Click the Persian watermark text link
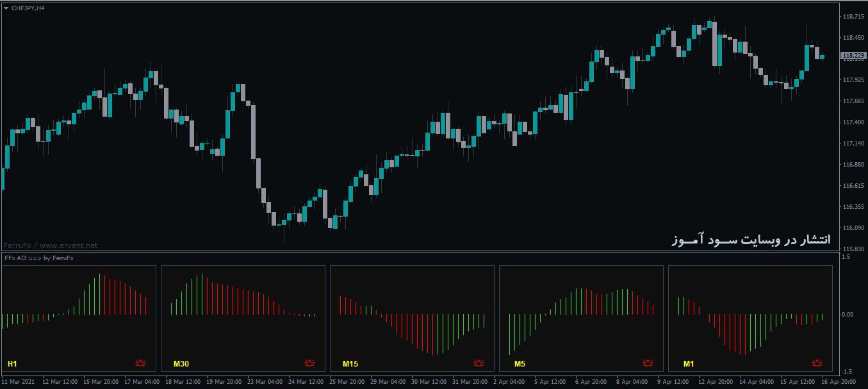 click(x=751, y=238)
